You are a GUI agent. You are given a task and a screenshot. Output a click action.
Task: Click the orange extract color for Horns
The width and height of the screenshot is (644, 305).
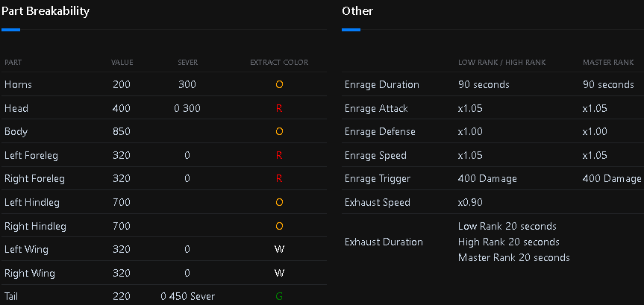click(x=279, y=85)
